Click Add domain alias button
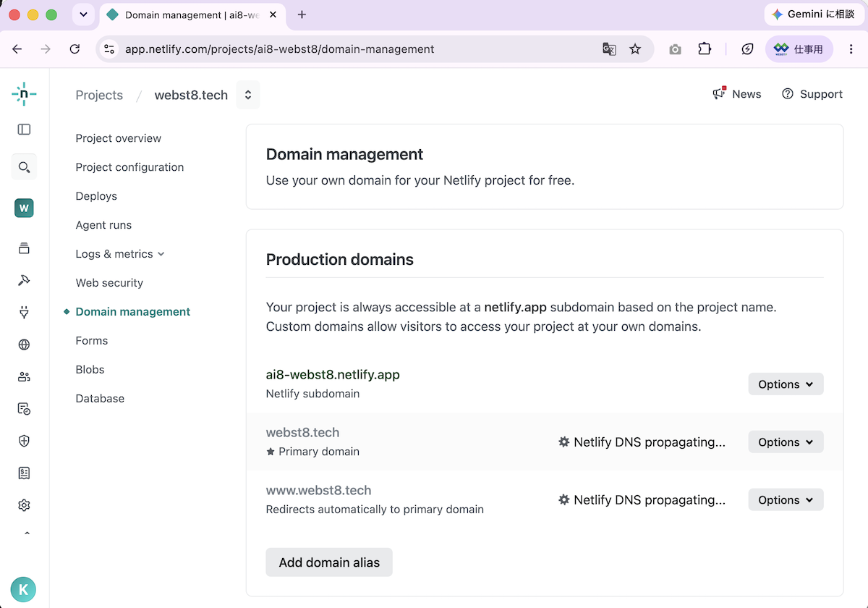The width and height of the screenshot is (868, 608). (329, 562)
